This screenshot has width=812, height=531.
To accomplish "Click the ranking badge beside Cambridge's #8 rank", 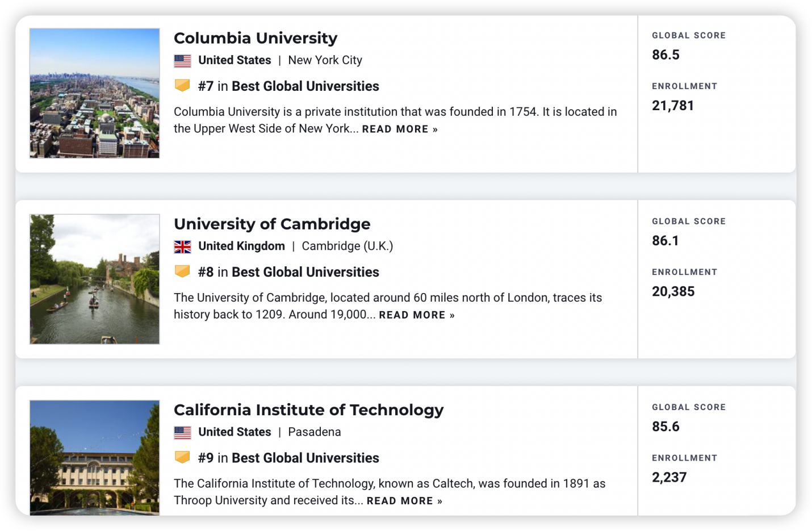I will pyautogui.click(x=182, y=271).
